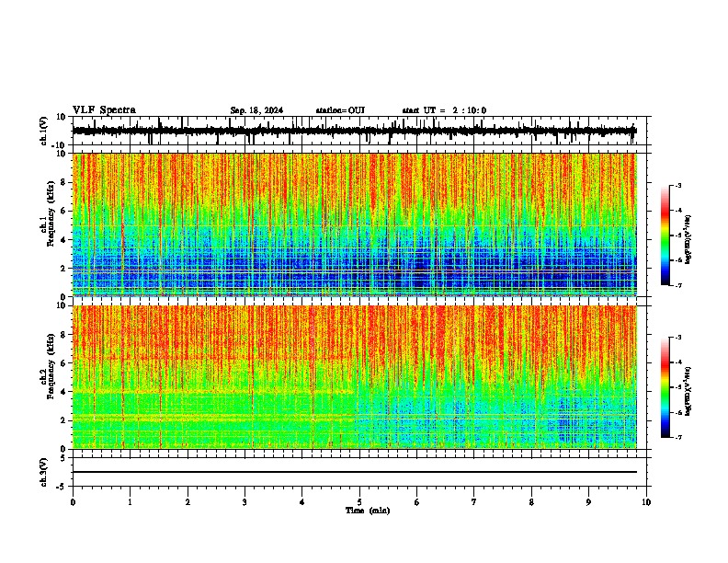Click the '-10' tick on the ch.1(V) axis

60,144
